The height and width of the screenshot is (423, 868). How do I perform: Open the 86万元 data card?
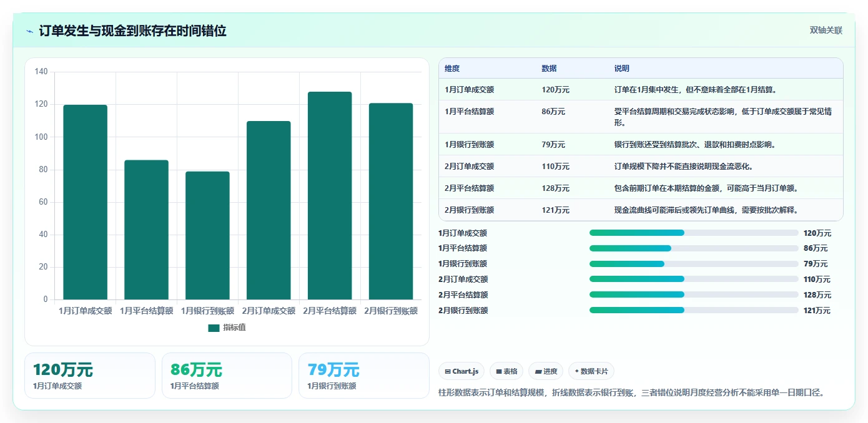click(227, 376)
